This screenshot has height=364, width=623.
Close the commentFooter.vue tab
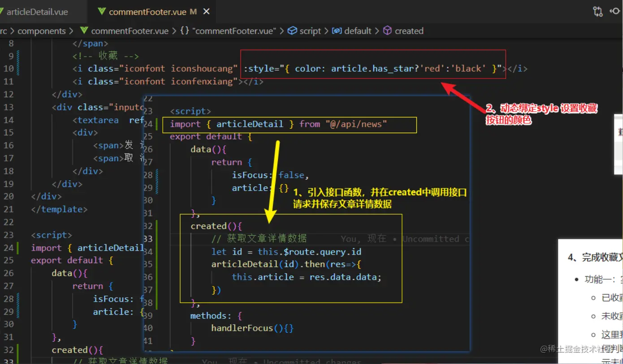(x=206, y=12)
